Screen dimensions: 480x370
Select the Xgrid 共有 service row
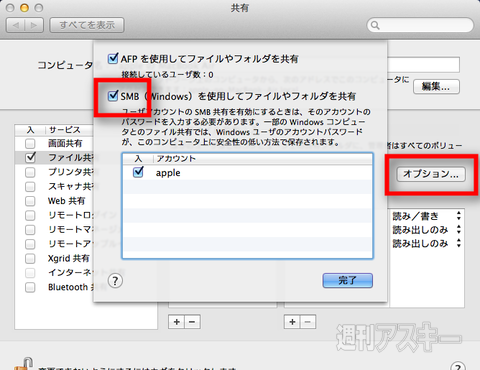54,258
